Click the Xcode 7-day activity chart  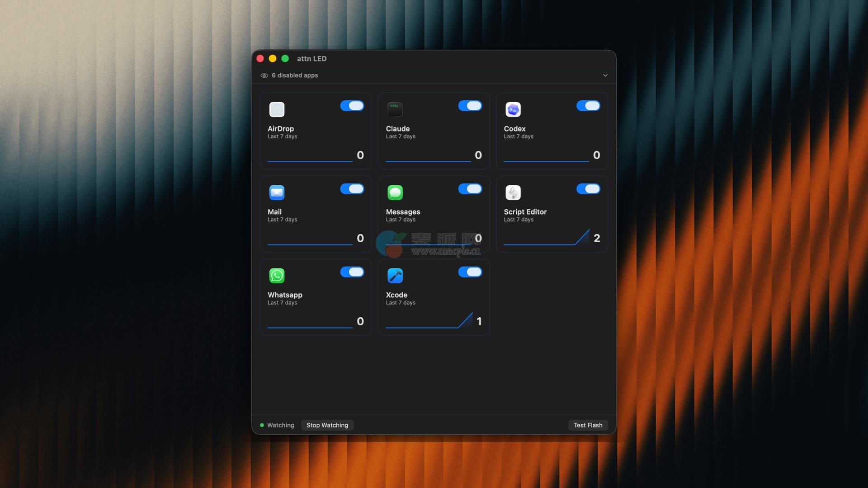[429, 322]
